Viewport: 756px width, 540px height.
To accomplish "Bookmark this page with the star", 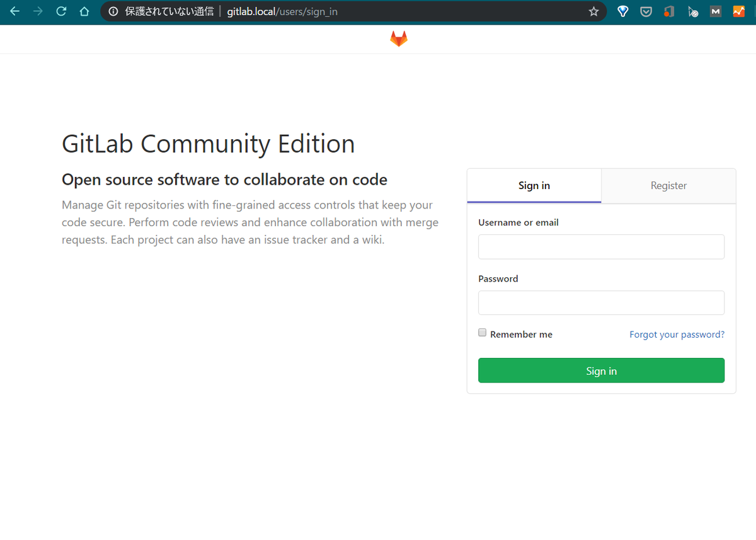I will 593,11.
